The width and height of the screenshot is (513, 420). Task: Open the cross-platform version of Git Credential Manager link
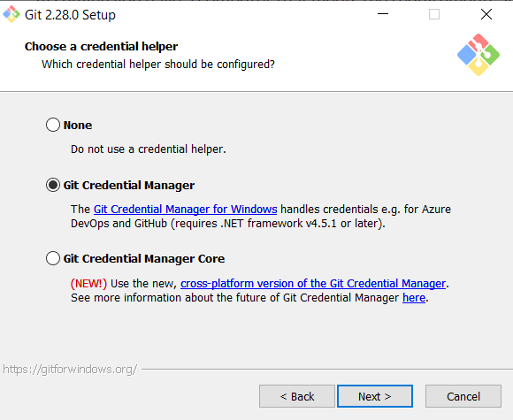click(313, 283)
